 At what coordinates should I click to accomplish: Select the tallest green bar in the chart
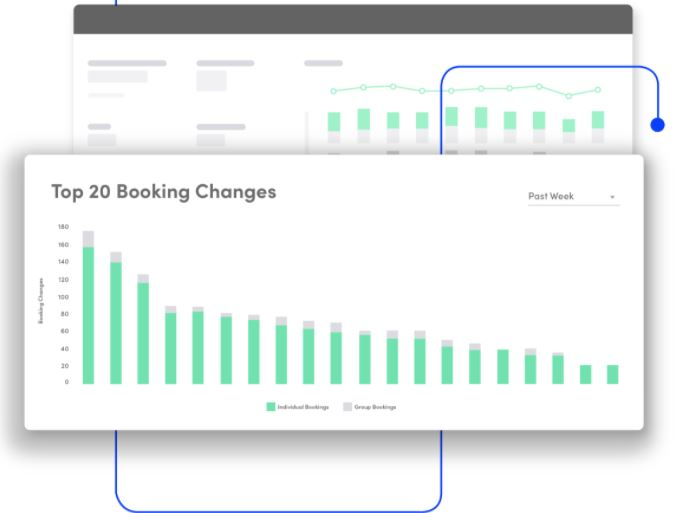point(88,316)
